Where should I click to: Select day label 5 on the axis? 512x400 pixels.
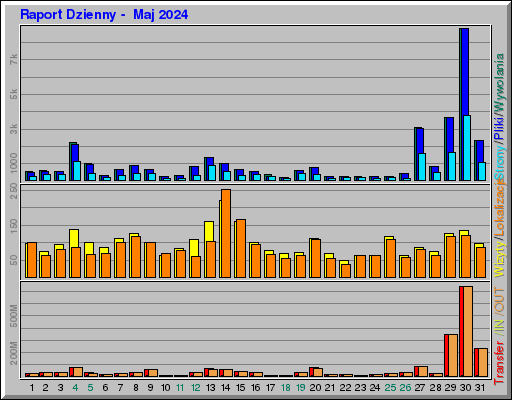(90, 388)
